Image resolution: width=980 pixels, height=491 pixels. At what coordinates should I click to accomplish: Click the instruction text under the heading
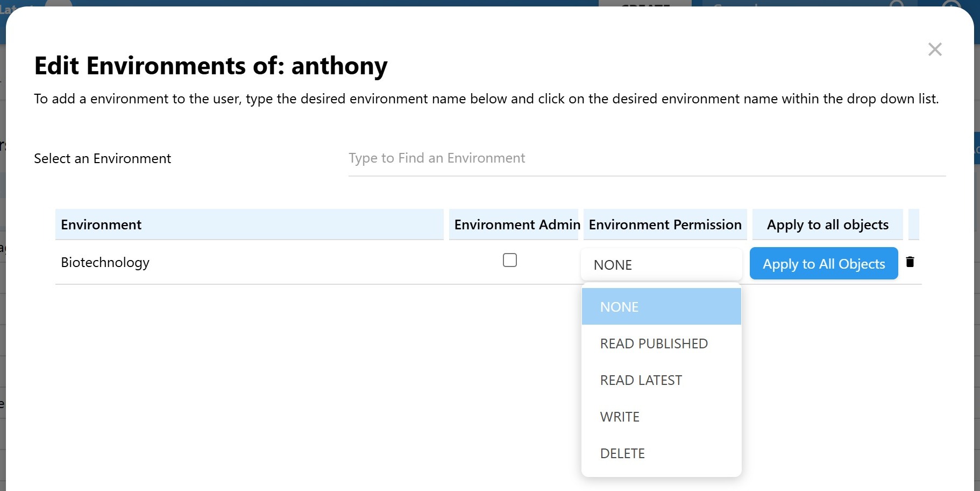pyautogui.click(x=486, y=99)
